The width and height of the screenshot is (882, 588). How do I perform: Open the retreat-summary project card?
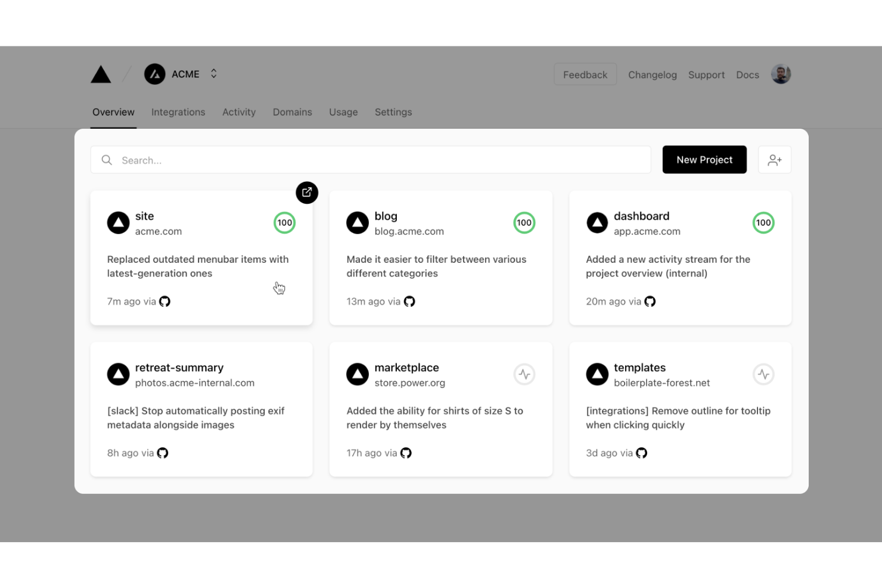pos(201,409)
